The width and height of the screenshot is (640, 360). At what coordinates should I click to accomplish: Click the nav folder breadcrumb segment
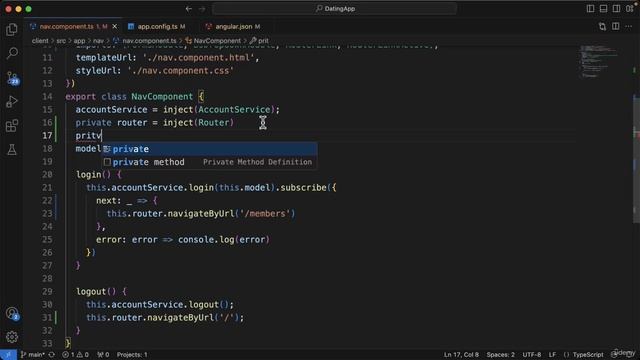click(x=98, y=41)
